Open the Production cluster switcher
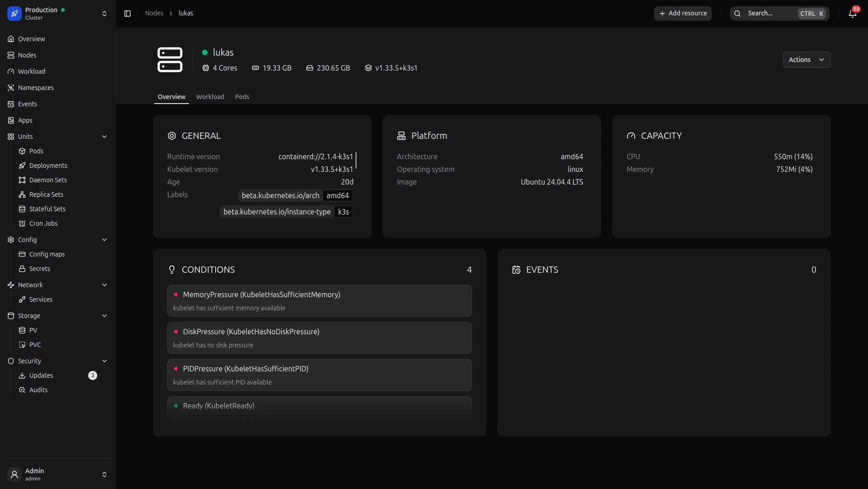Viewport: 868px width, 489px height. coord(104,14)
